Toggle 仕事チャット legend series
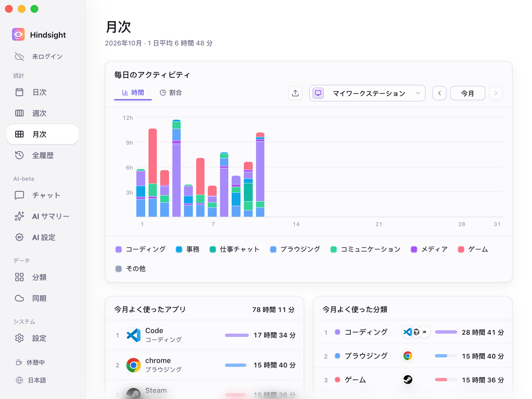The width and height of the screenshot is (532, 399). click(234, 249)
